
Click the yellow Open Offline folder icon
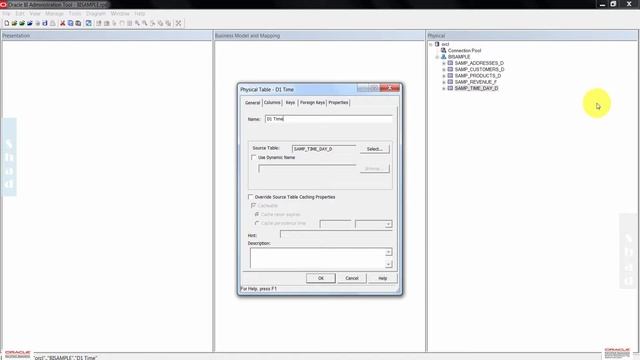(x=14, y=23)
